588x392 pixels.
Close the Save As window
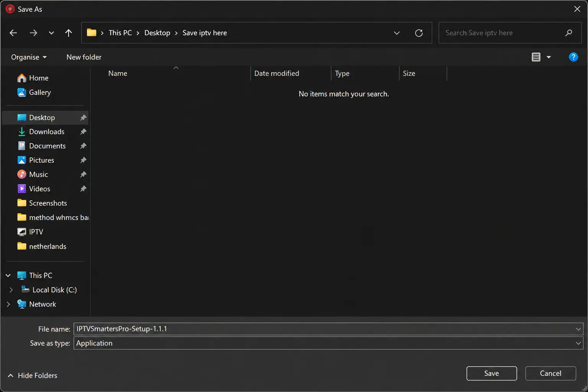point(577,9)
